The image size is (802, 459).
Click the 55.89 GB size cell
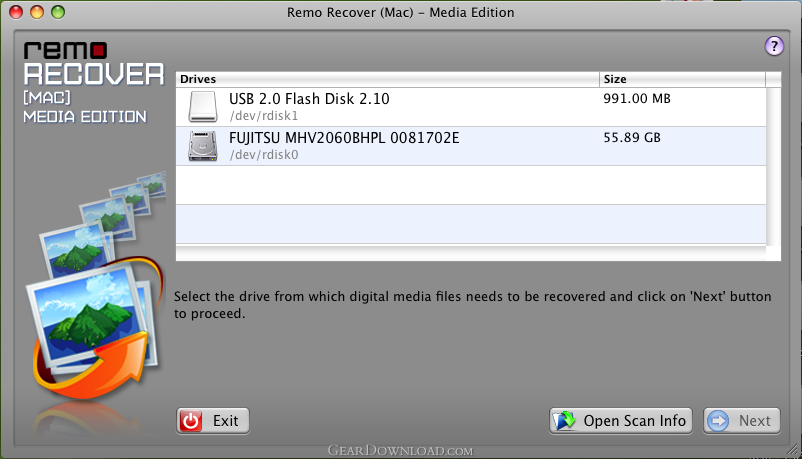click(632, 137)
